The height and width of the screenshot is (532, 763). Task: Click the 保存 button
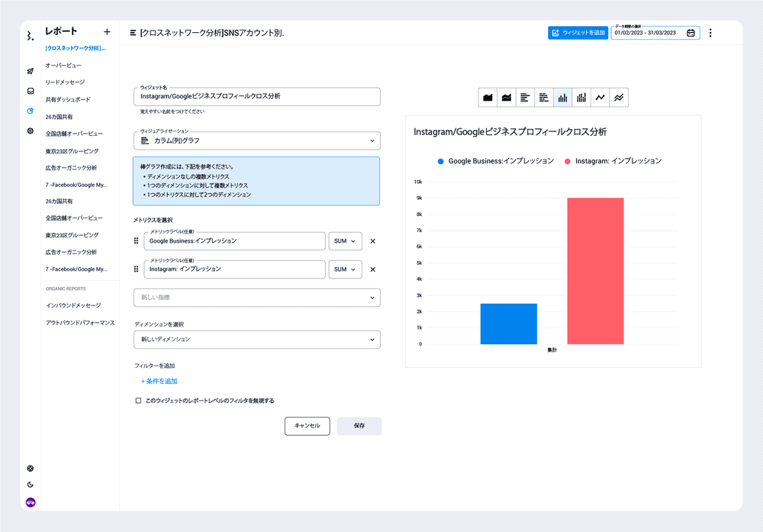359,426
